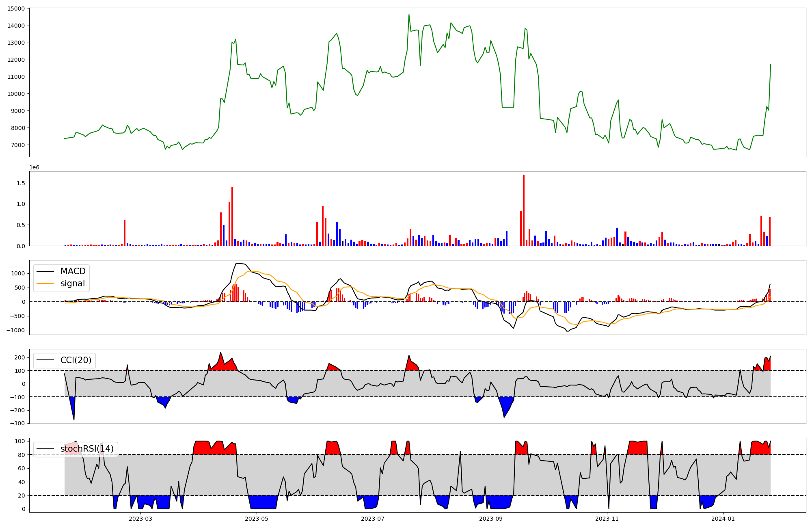
Task: Click the stochRSI(14) legend entry
Action: point(87,449)
